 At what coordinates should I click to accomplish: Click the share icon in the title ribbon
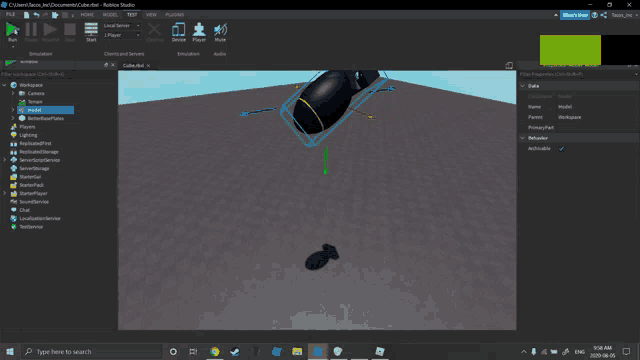tap(604, 15)
